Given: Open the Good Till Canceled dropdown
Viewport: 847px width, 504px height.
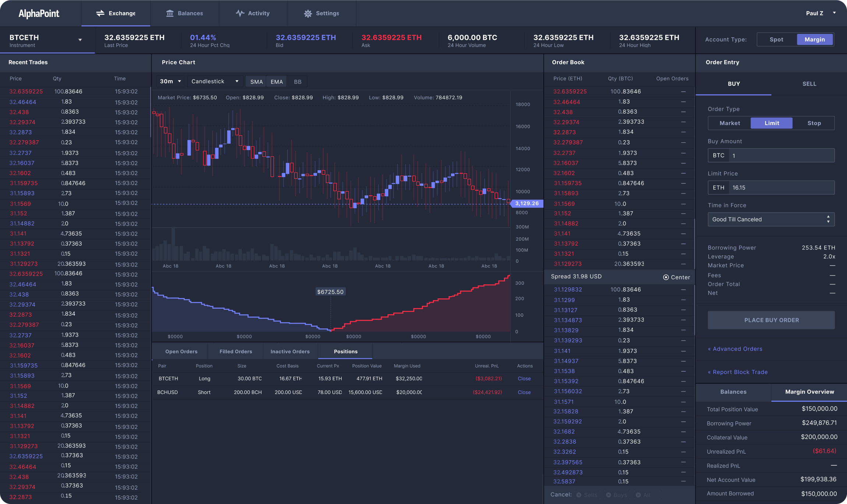Looking at the screenshot, I should tap(771, 219).
